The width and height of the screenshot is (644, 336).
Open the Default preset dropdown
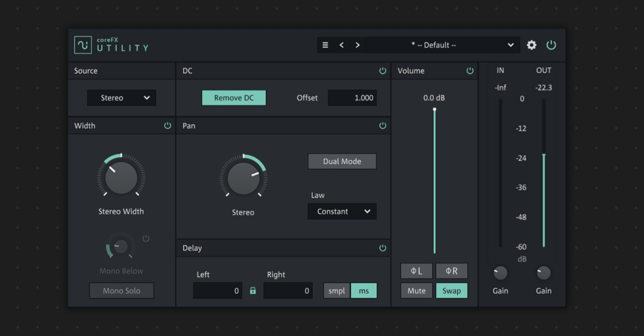coord(442,45)
